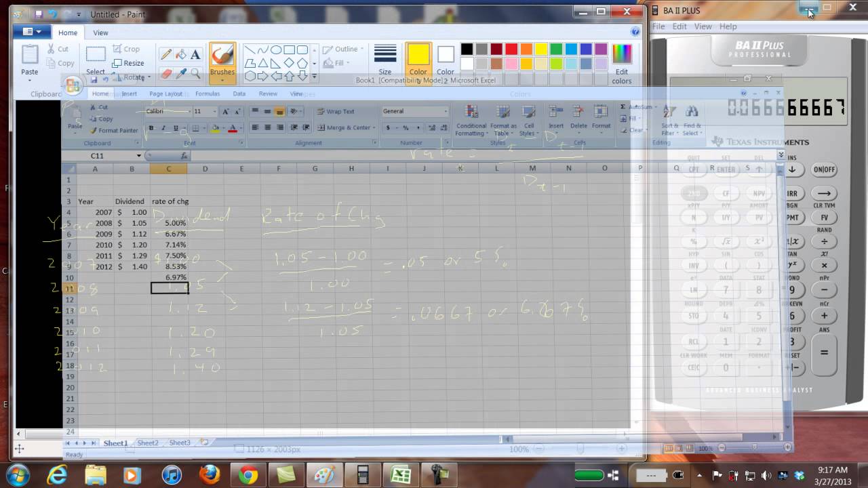868x488 pixels.
Task: Pick the Triangle shape
Action: (x=262, y=63)
